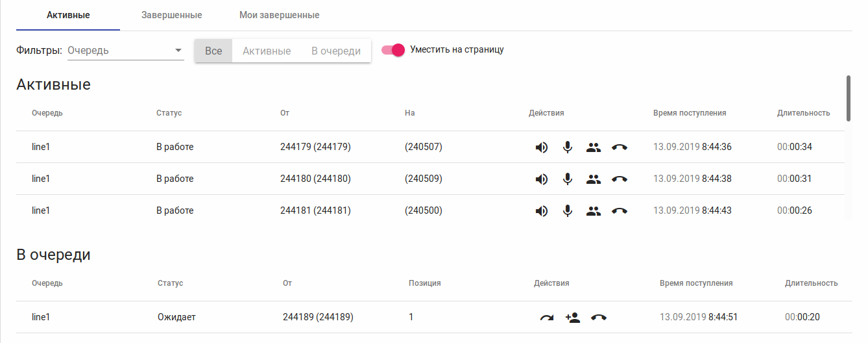End the waiting call from 244189
This screenshot has width=868, height=343.
pos(599,318)
